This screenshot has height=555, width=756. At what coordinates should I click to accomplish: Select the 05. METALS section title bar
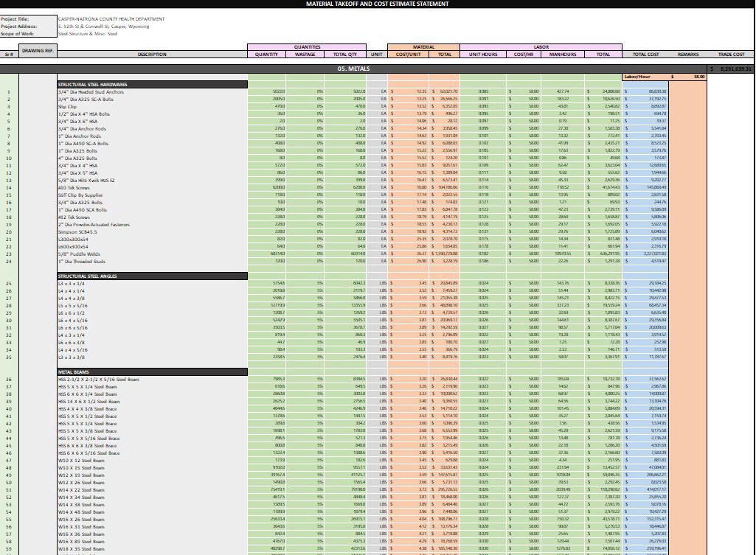[x=348, y=69]
